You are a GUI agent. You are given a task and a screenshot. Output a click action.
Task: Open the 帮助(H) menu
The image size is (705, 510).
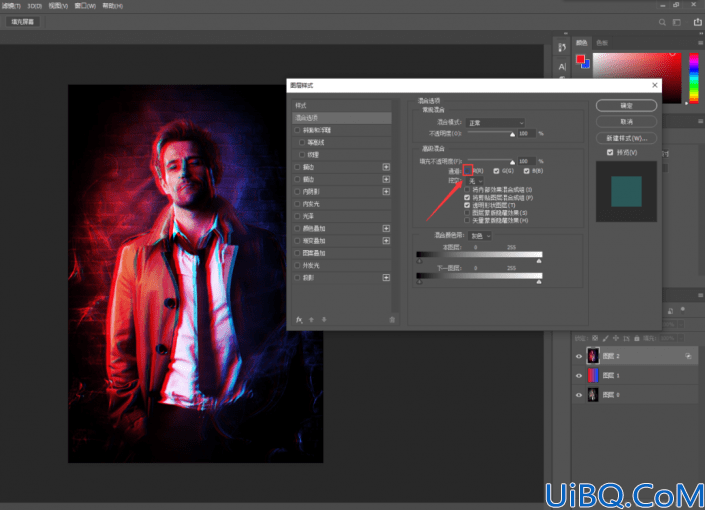click(x=112, y=6)
